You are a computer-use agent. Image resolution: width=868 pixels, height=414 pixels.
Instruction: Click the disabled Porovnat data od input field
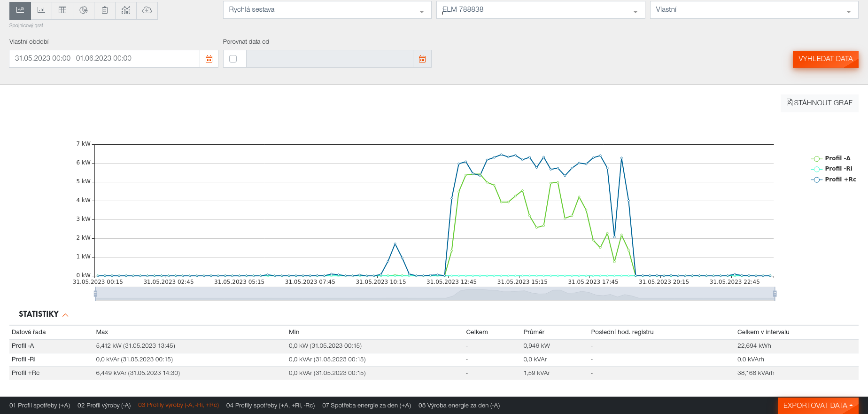[330, 59]
